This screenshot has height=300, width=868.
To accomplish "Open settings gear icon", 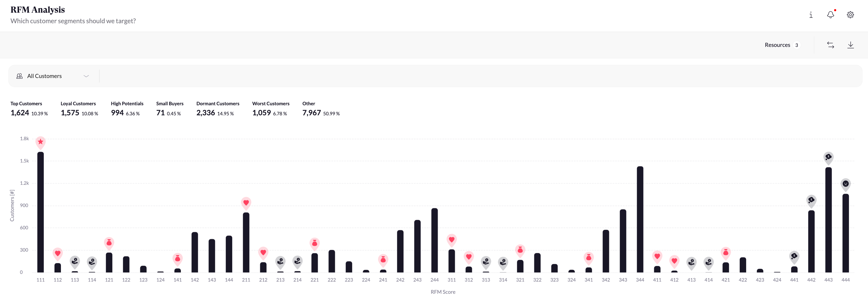I will [850, 15].
